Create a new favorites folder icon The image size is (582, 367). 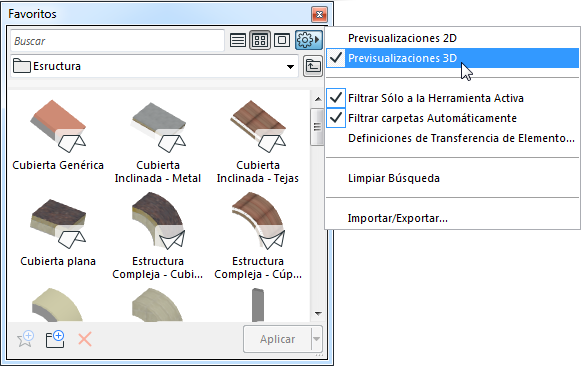55,339
